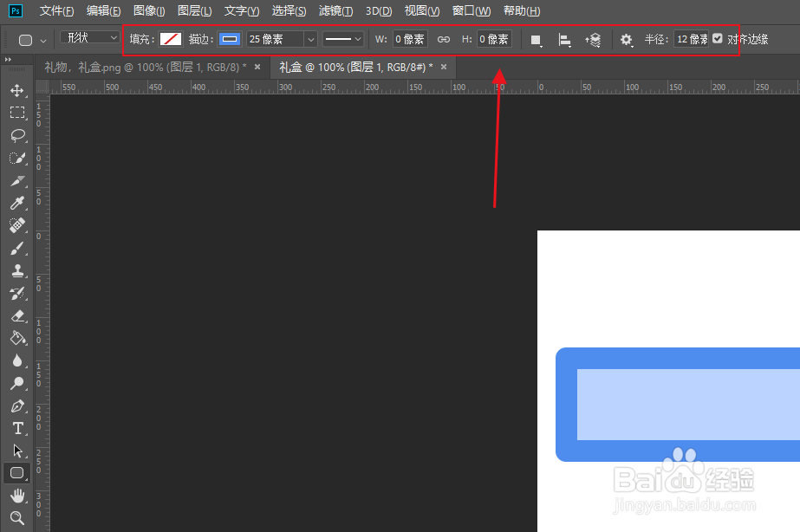Open path operations icon in options bar
800x532 pixels.
(x=536, y=40)
